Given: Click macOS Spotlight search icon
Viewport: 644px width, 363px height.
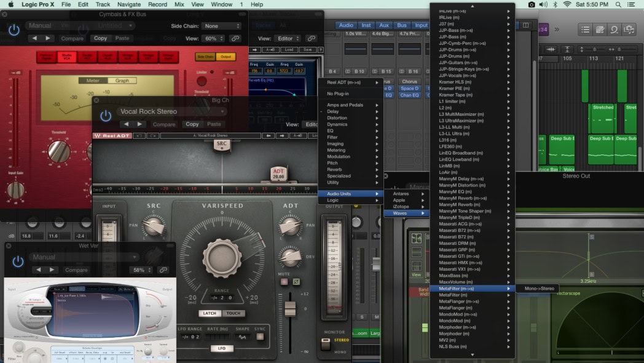Looking at the screenshot, I should pos(618,4).
